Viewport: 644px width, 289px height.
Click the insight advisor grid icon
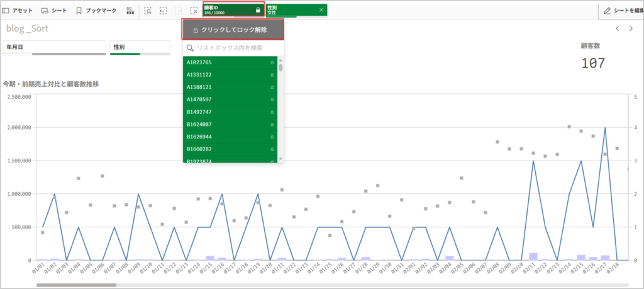pos(130,11)
